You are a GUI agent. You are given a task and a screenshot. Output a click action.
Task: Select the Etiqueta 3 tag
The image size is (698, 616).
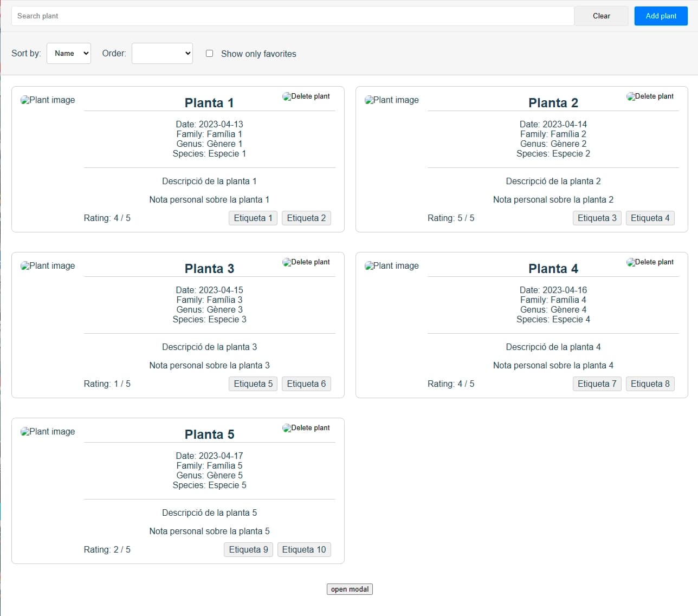597,218
